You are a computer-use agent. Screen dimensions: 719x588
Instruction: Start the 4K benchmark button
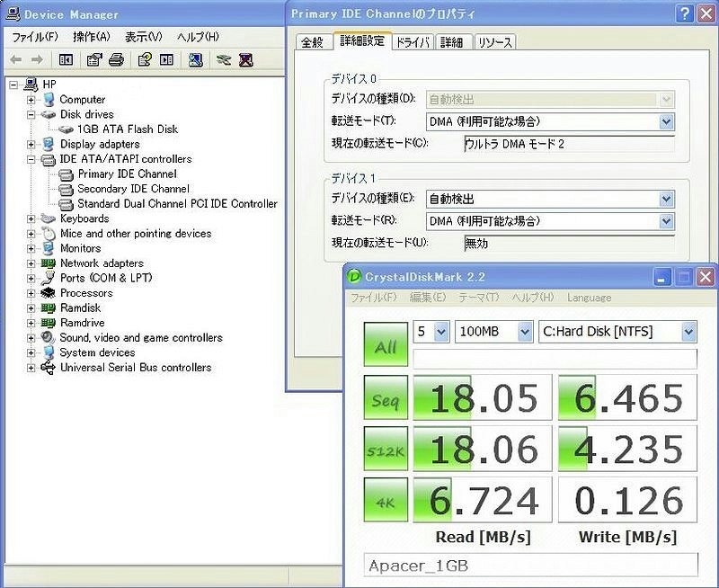click(386, 500)
